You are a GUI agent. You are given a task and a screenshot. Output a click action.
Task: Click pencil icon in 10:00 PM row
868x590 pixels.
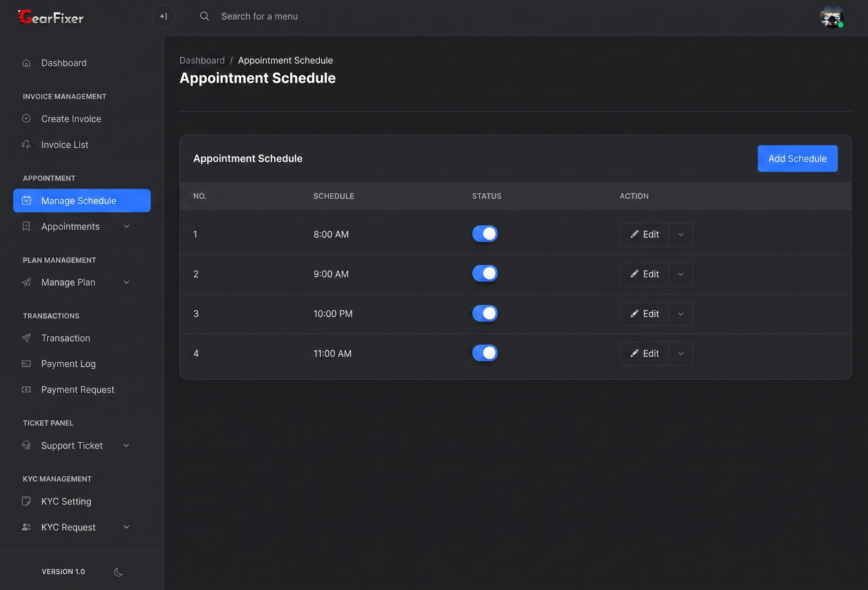click(634, 313)
